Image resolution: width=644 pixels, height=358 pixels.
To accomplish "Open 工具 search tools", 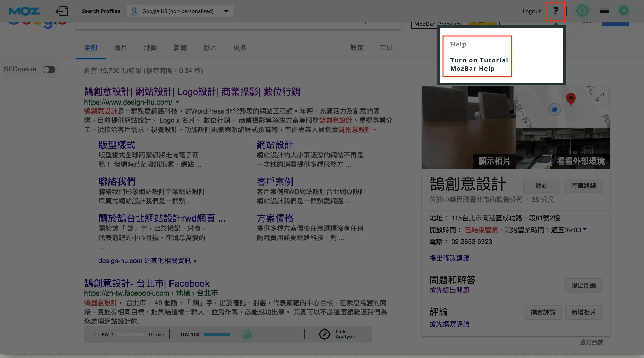I will tap(386, 48).
